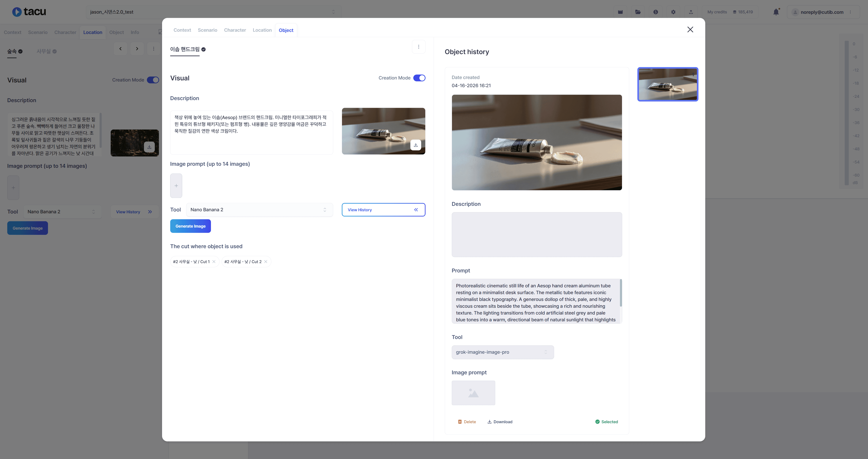The height and width of the screenshot is (459, 868).
Task: Download the forest image in background panel
Action: pos(149,147)
